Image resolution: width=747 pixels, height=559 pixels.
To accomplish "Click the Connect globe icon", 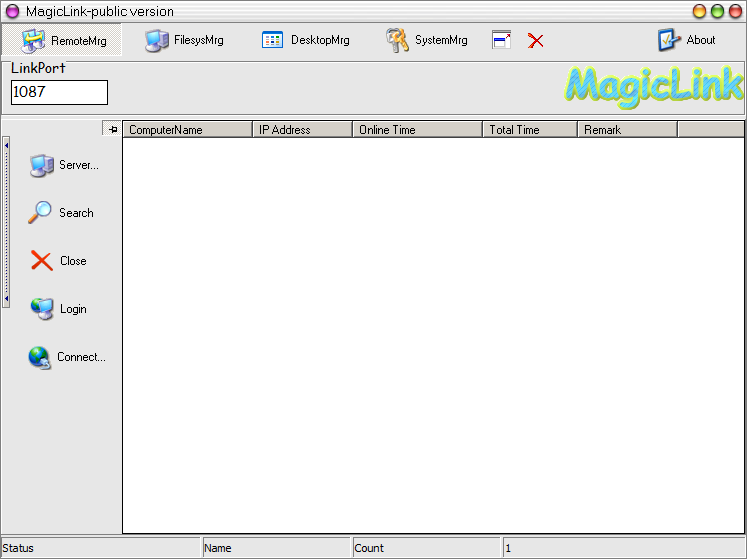I will (x=40, y=357).
